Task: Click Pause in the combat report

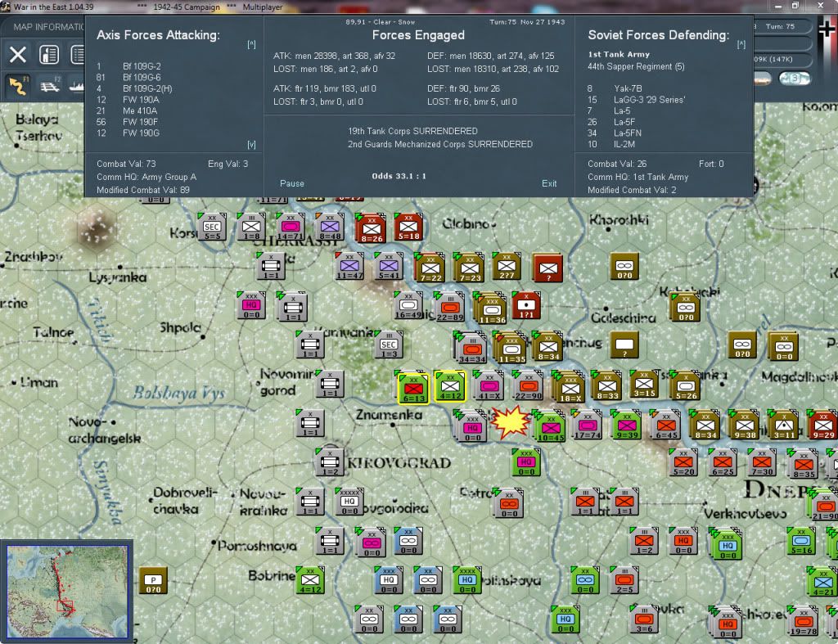Action: click(x=292, y=183)
